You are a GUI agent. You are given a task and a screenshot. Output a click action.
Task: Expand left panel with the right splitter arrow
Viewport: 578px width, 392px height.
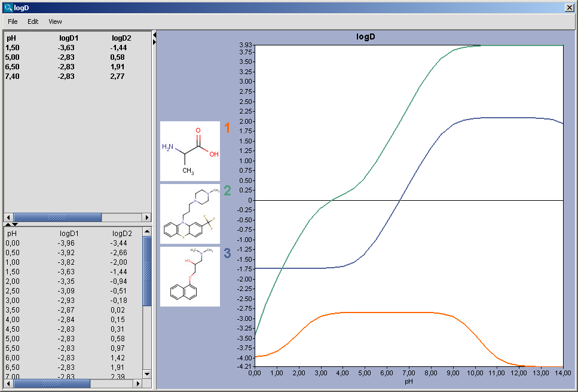pos(154,42)
